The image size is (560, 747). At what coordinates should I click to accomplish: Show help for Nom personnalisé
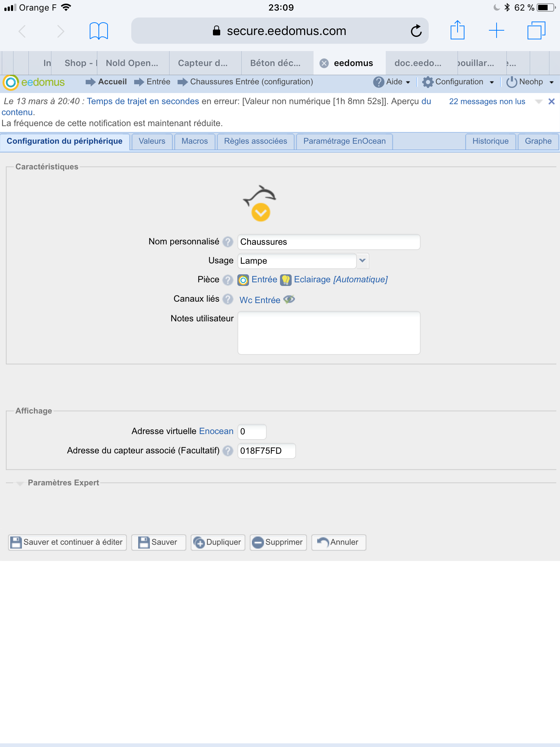pyautogui.click(x=228, y=242)
